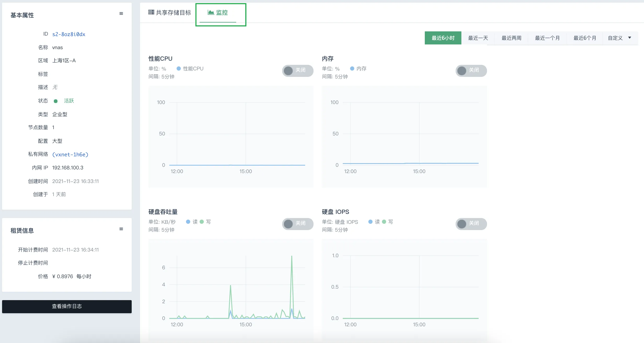The width and height of the screenshot is (644, 343).
Task: Open the vxnet-1h6e private network link
Action: (70, 155)
